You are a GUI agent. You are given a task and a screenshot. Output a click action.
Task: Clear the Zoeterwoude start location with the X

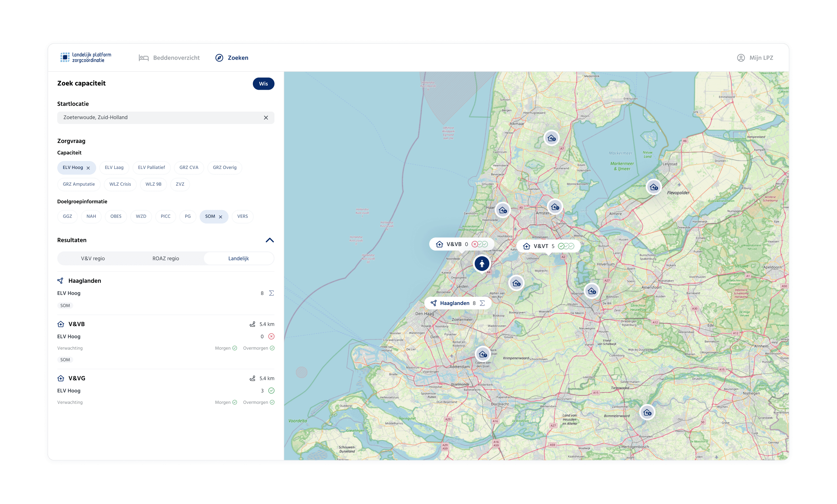click(266, 117)
